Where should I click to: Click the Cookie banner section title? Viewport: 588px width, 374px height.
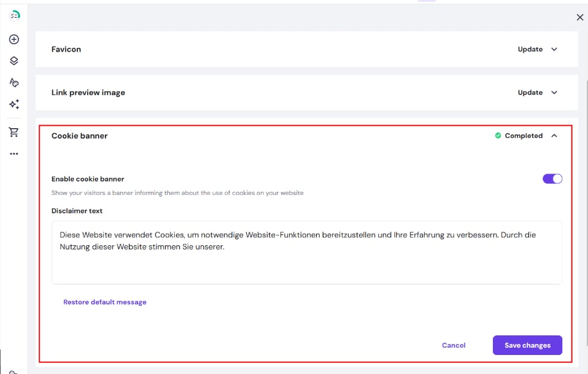click(x=79, y=136)
